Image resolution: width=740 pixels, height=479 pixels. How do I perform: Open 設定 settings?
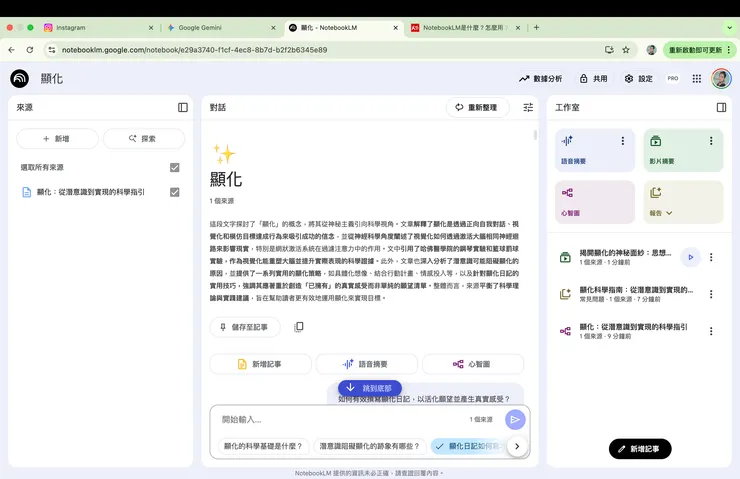(x=639, y=79)
